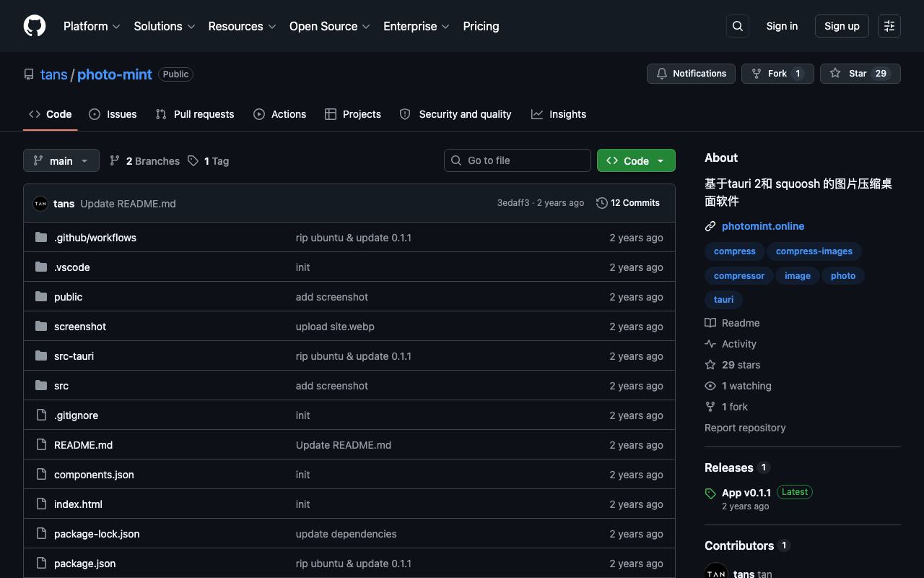Switch to the Actions tab
Image resolution: width=924 pixels, height=578 pixels.
pos(280,114)
